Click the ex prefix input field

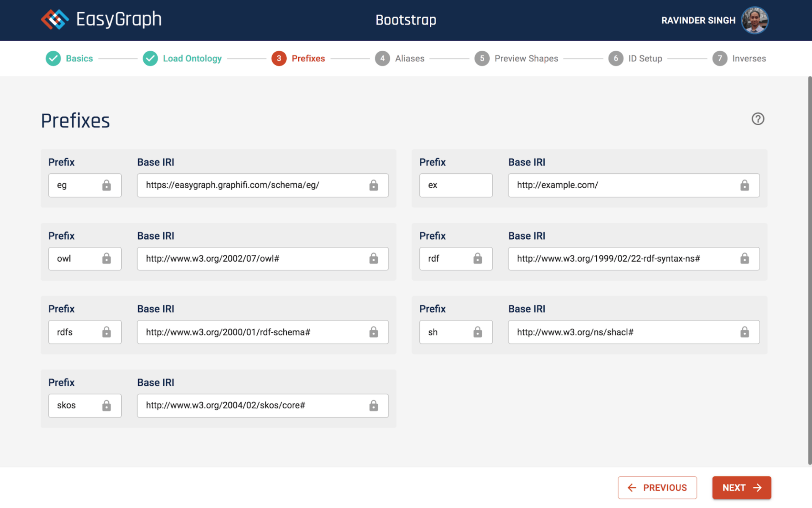[x=456, y=185]
